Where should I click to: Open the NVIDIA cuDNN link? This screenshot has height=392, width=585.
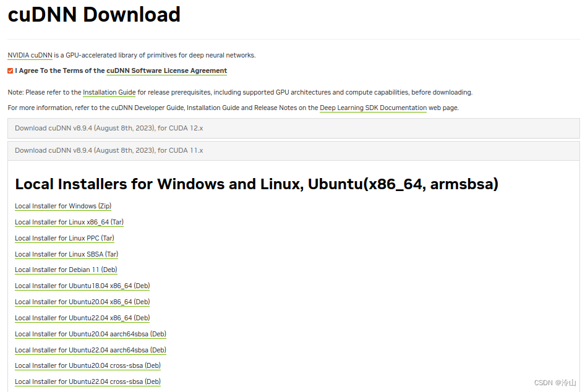pyautogui.click(x=30, y=55)
